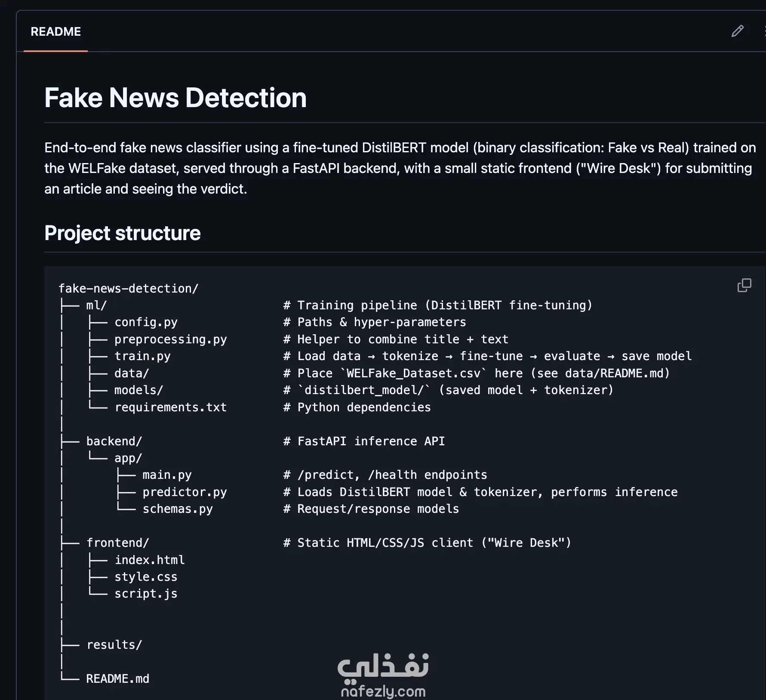766x700 pixels.
Task: Copy the project structure code block
Action: [744, 285]
